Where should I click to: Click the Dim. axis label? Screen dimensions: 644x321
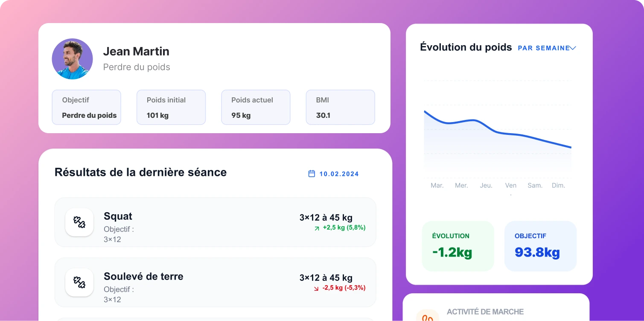pos(559,185)
